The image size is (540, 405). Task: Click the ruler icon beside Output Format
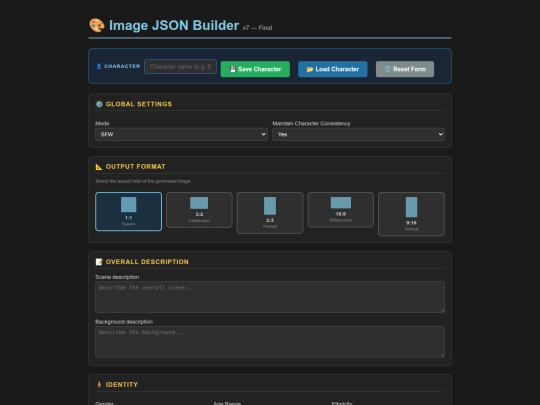(99, 167)
